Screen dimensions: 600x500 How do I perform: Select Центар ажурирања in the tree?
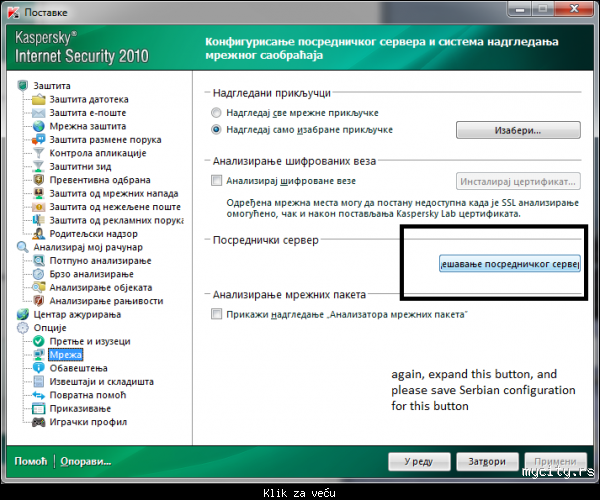tap(77, 314)
